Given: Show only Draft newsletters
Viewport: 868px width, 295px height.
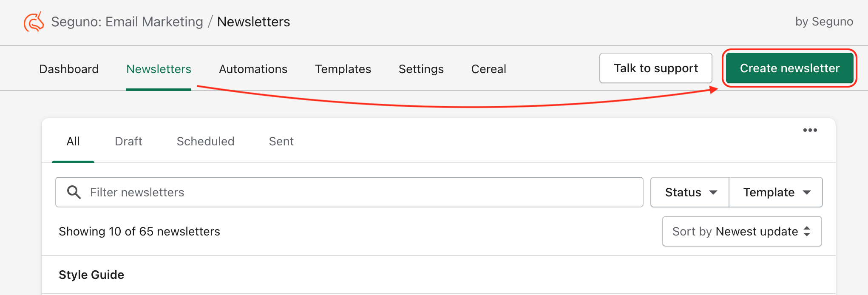Looking at the screenshot, I should (x=128, y=141).
